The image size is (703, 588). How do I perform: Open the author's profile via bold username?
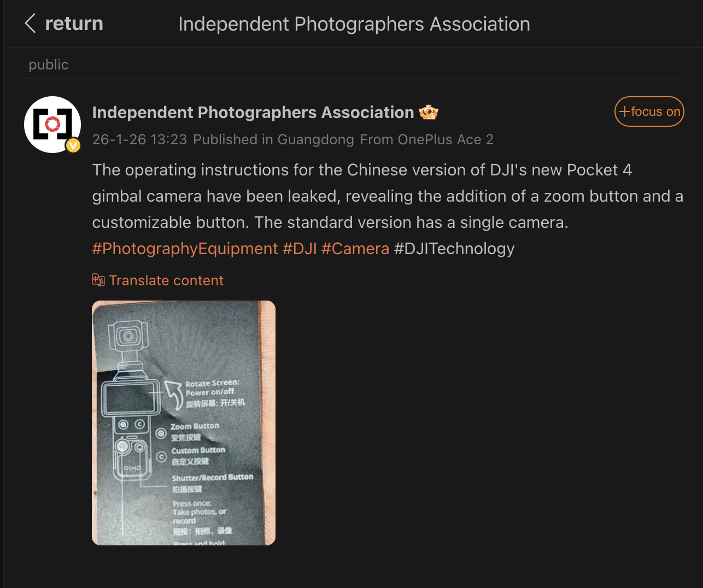click(x=253, y=112)
